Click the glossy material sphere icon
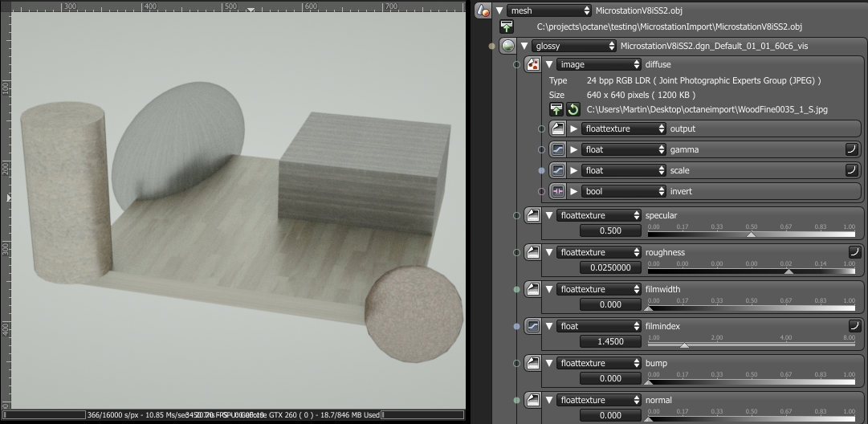The width and height of the screenshot is (868, 424). point(507,46)
